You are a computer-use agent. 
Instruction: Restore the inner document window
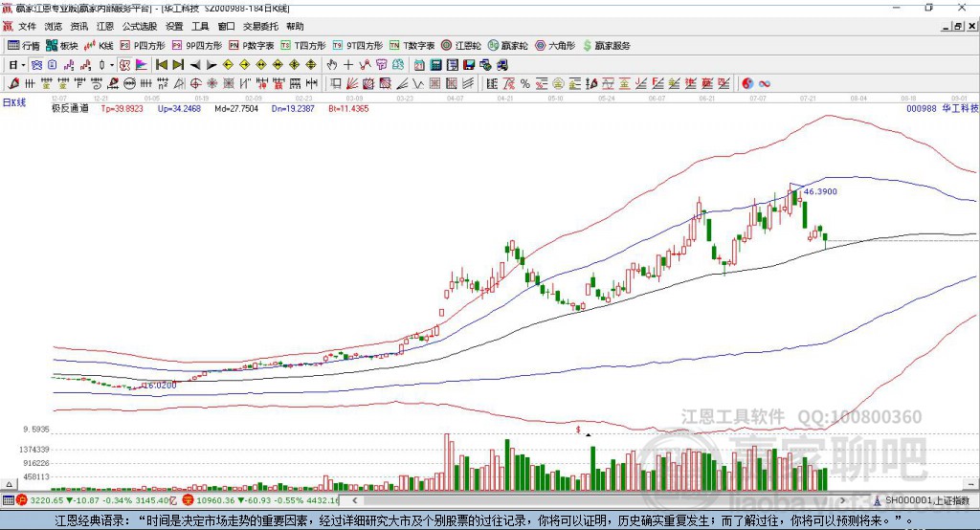pos(959,26)
